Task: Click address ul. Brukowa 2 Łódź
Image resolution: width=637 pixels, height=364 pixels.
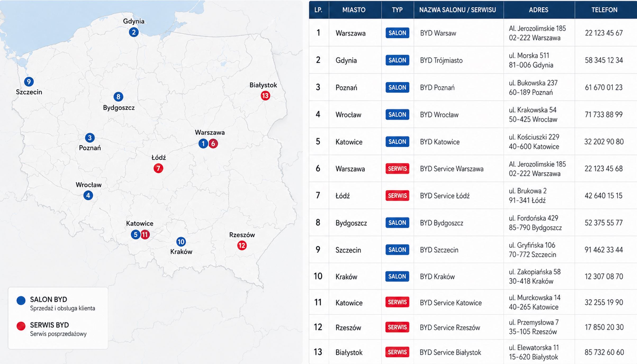Action: [x=528, y=195]
